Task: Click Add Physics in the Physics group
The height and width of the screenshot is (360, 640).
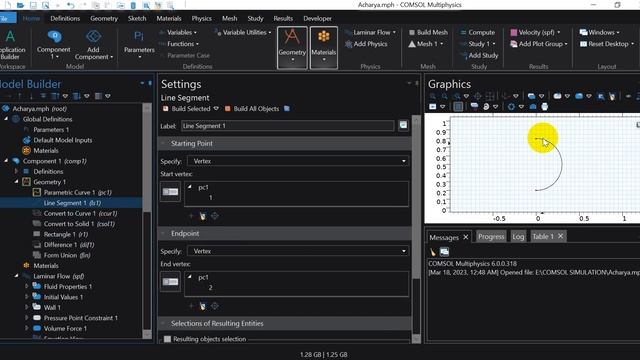Action: 366,44
